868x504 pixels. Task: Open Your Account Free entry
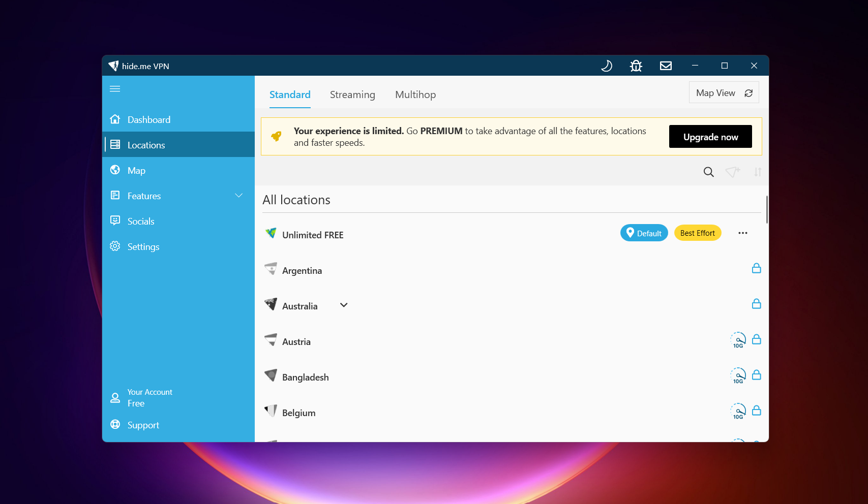pyautogui.click(x=178, y=397)
